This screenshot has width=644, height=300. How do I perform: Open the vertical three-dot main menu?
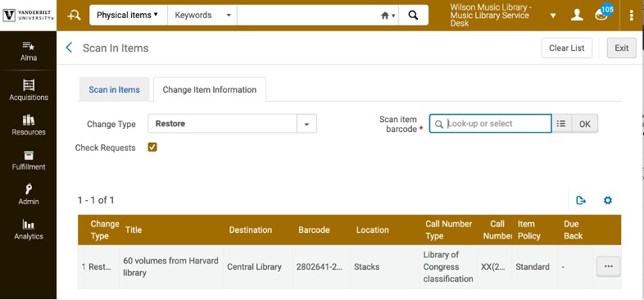pyautogui.click(x=631, y=16)
